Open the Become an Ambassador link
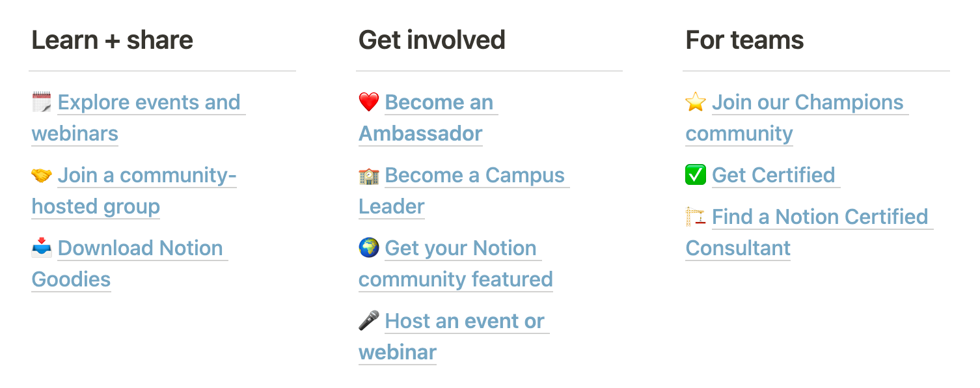Image resolution: width=980 pixels, height=388 pixels. 439,102
